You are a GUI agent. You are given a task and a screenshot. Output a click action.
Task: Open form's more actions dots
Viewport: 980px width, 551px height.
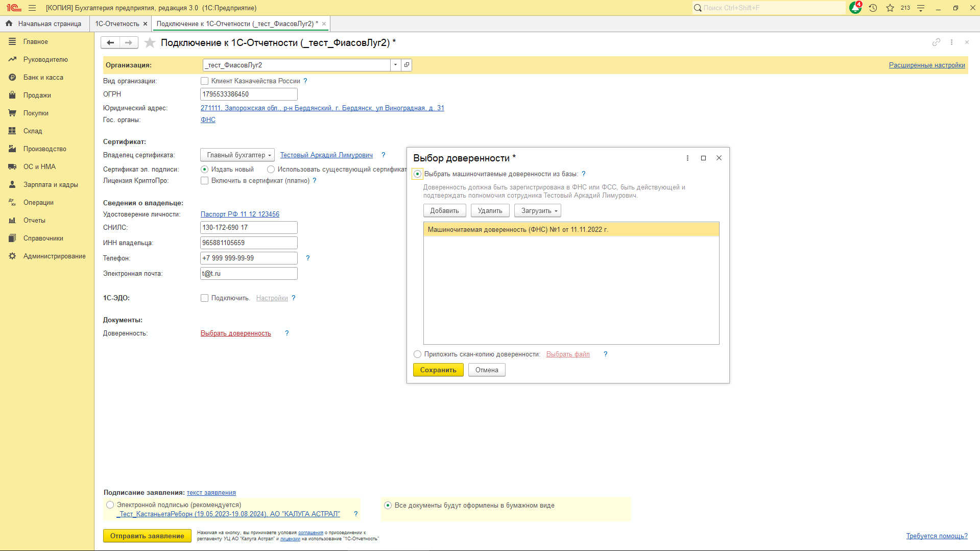(951, 42)
